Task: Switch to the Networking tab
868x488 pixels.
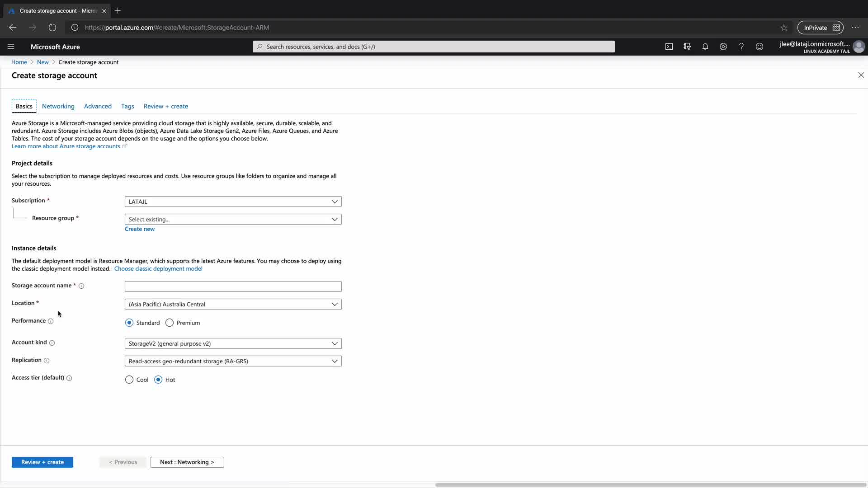Action: coord(58,106)
